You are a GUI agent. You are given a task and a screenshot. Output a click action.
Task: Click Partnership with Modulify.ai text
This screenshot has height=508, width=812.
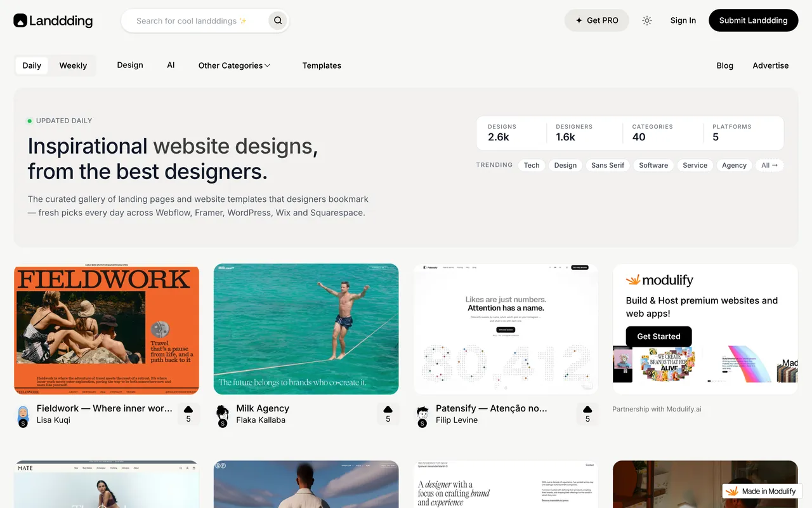coord(657,409)
